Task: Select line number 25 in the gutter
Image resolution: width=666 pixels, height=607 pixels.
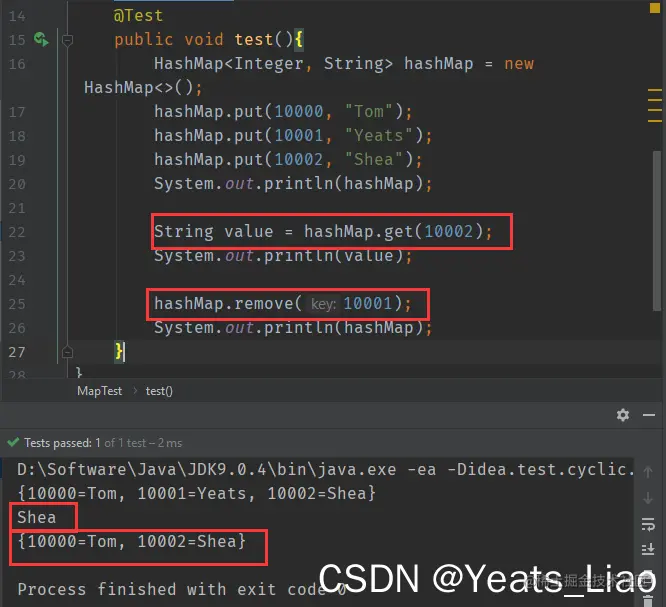Action: (x=17, y=304)
